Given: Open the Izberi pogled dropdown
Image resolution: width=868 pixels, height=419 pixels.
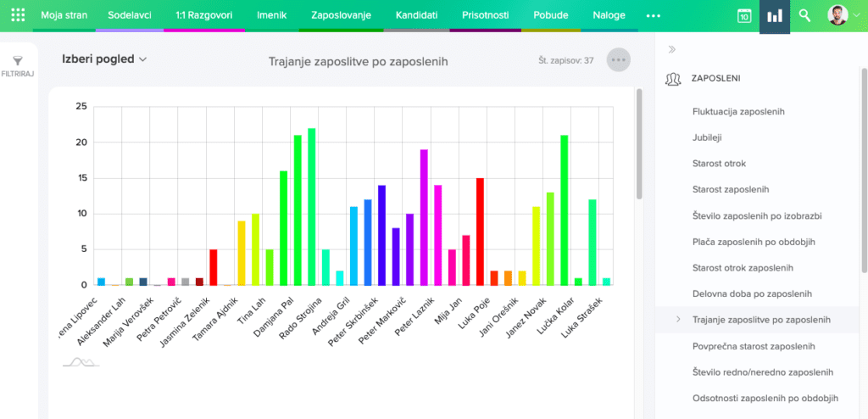Looking at the screenshot, I should [x=104, y=59].
